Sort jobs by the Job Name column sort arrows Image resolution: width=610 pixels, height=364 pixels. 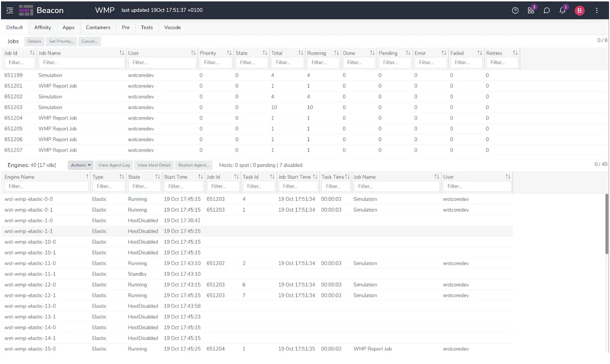pyautogui.click(x=122, y=53)
